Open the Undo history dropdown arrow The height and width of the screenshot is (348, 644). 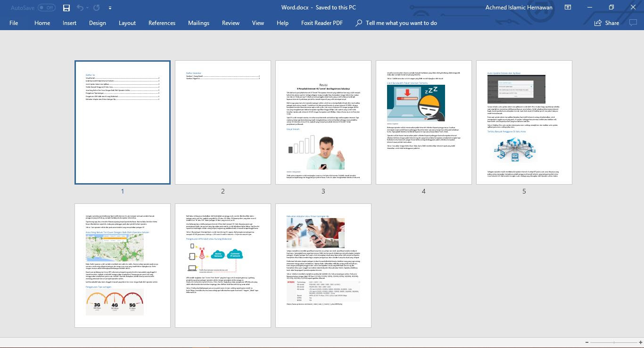click(x=88, y=8)
